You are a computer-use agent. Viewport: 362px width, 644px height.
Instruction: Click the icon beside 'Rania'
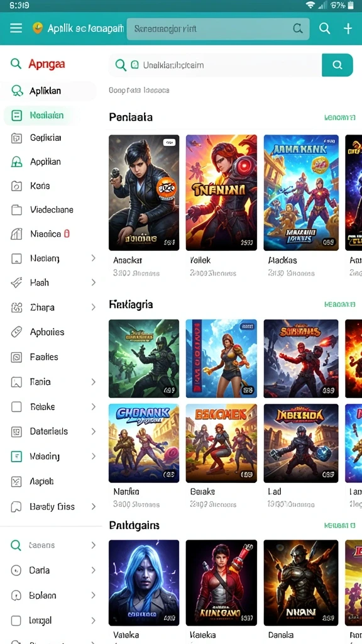16,382
